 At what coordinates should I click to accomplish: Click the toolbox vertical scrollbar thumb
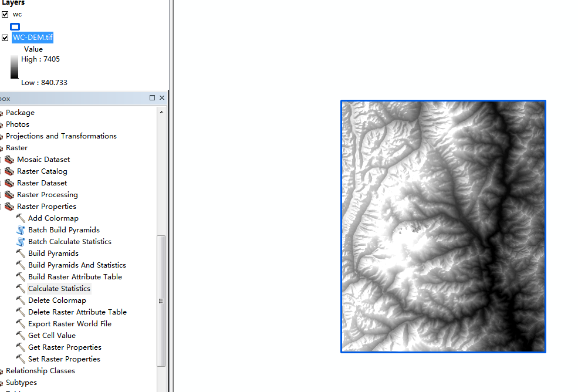click(161, 300)
